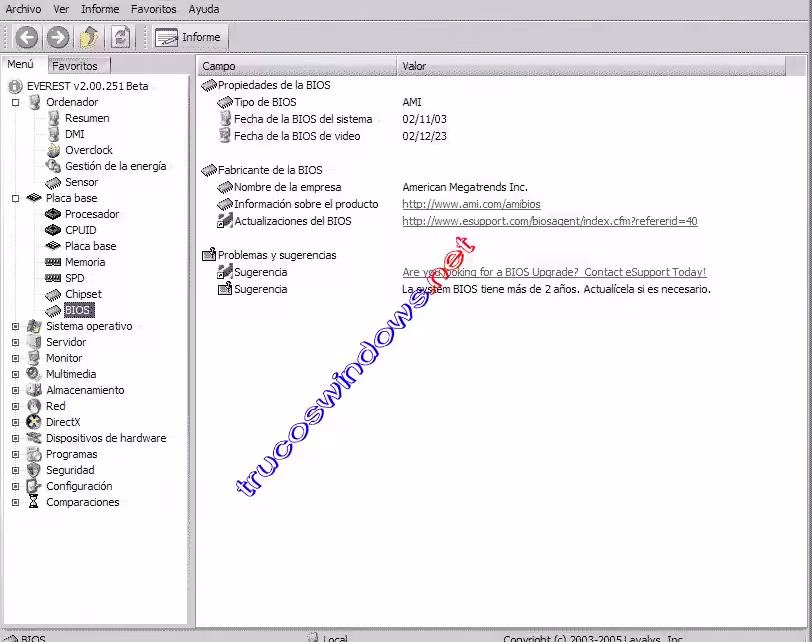
Task: Expand the Almacenamiento node
Action: (x=16, y=390)
